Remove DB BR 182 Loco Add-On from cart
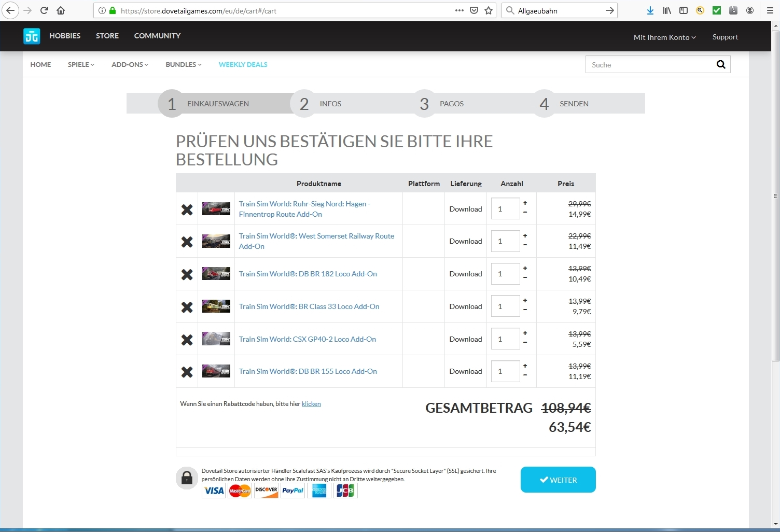This screenshot has height=532, width=780. point(187,274)
